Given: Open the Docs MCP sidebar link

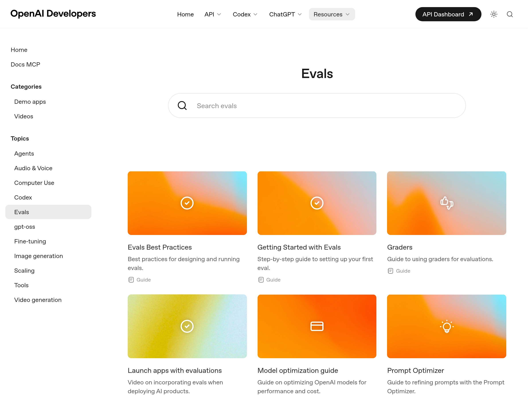Looking at the screenshot, I should pyautogui.click(x=25, y=65).
